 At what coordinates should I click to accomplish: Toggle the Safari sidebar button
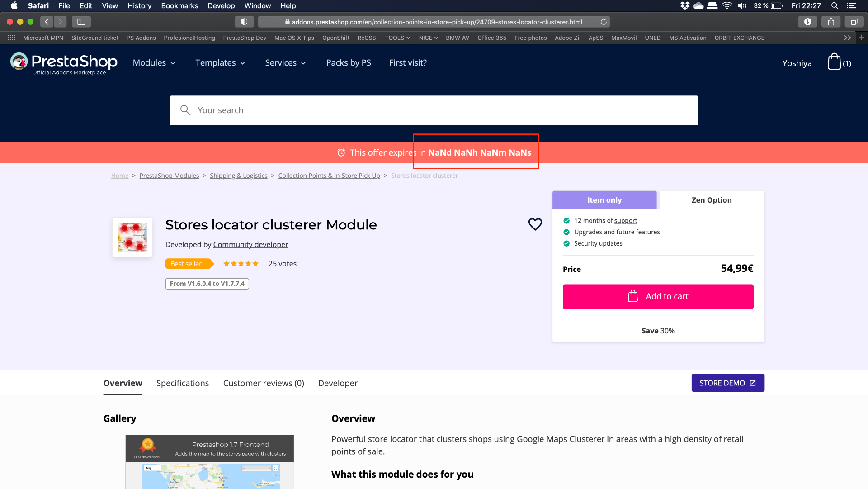81,22
